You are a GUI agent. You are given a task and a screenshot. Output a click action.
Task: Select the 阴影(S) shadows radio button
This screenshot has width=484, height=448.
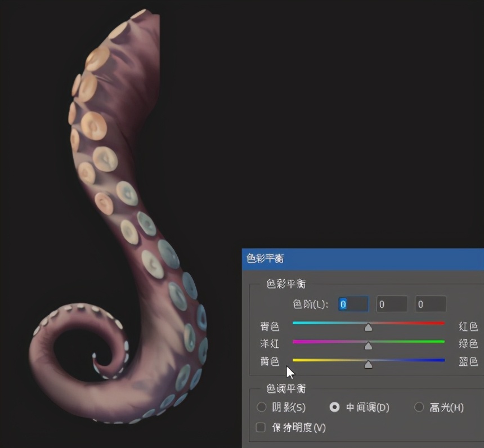point(261,407)
